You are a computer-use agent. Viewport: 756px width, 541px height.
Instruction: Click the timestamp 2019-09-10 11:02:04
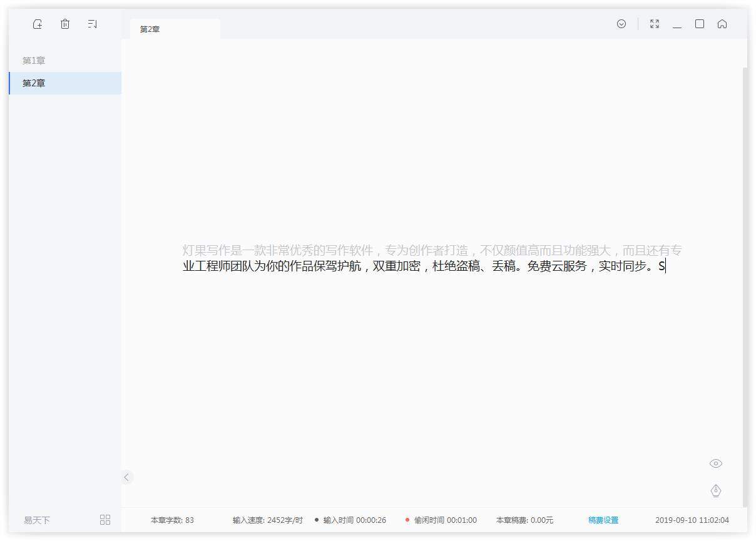[692, 520]
